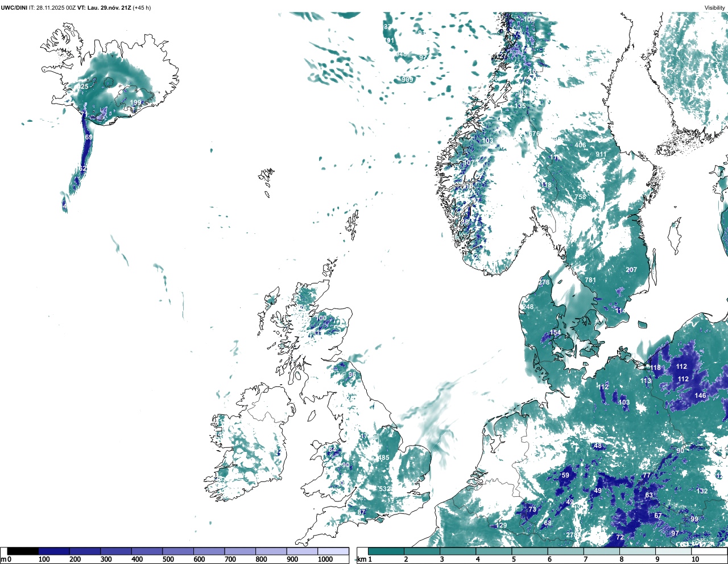
Task: Click visibility value 207 in southern Sweden
Action: tap(631, 270)
